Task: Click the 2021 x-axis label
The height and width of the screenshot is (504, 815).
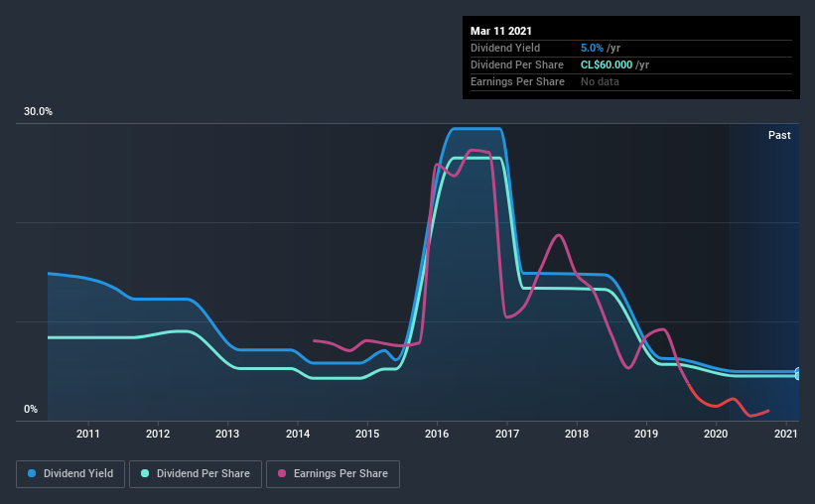Action: tap(785, 434)
